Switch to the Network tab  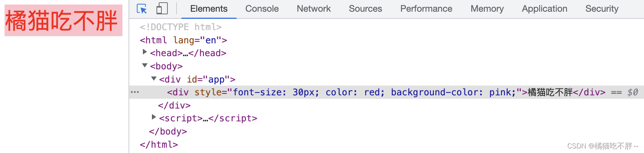pos(314,9)
